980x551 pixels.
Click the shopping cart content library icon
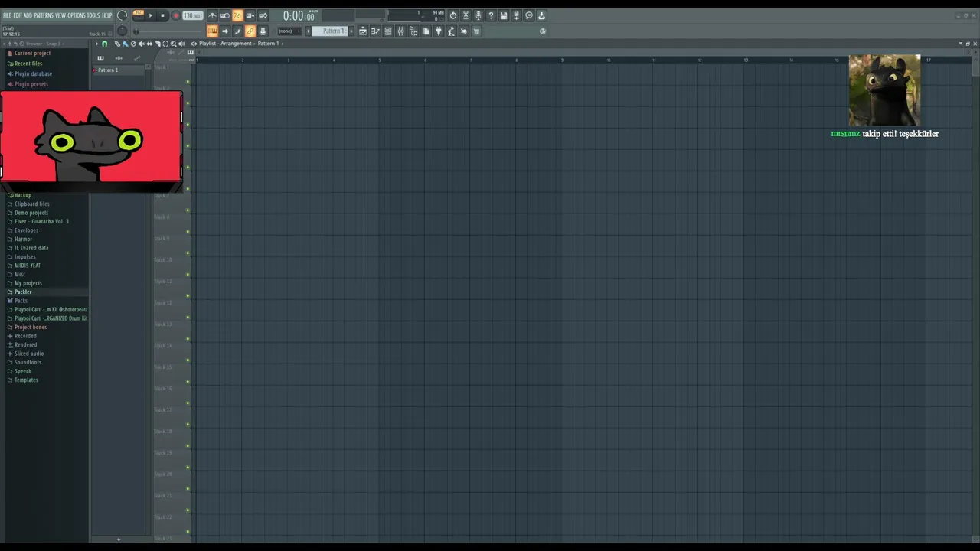pyautogui.click(x=476, y=31)
